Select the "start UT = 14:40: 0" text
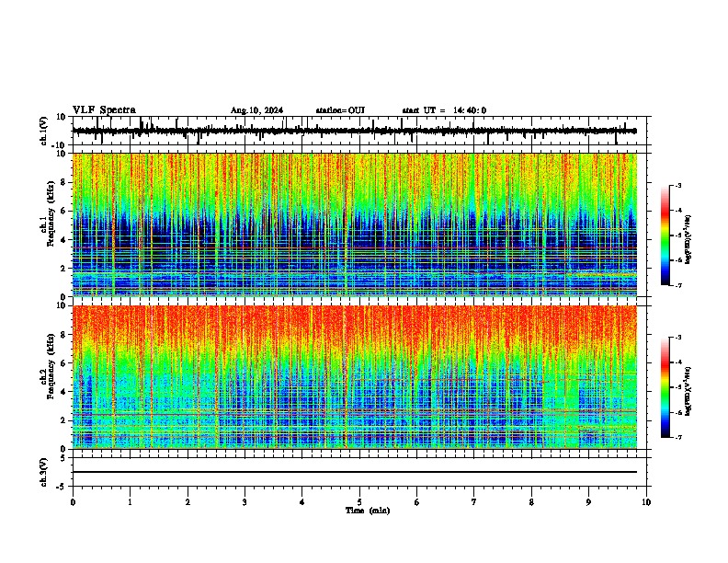728x563 pixels. click(x=444, y=110)
